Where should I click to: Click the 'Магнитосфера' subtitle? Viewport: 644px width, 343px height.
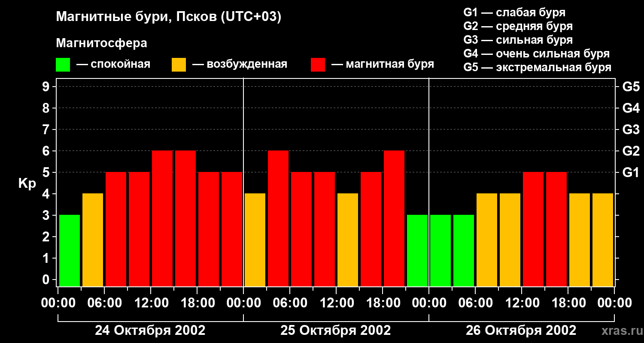(101, 43)
